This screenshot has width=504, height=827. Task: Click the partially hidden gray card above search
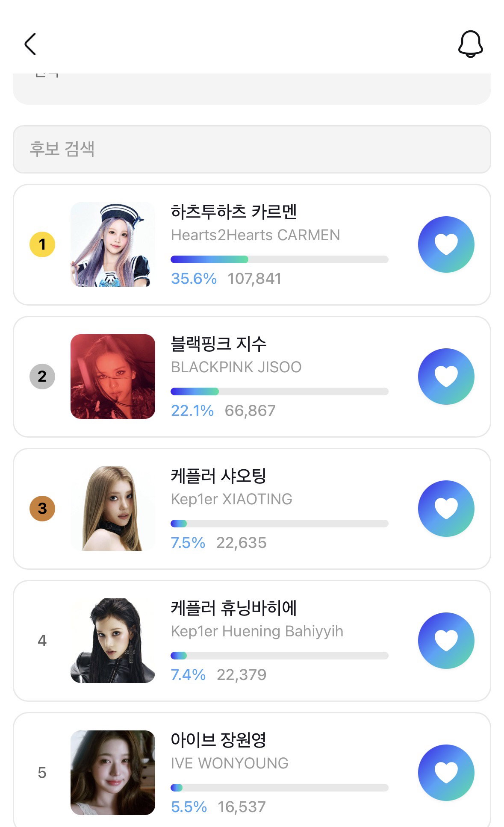[x=252, y=89]
